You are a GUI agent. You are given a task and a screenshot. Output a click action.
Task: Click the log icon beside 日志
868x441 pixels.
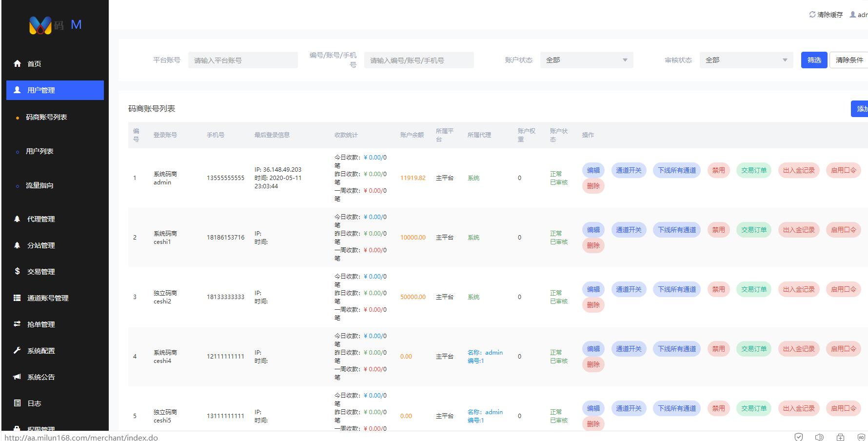[x=18, y=403]
